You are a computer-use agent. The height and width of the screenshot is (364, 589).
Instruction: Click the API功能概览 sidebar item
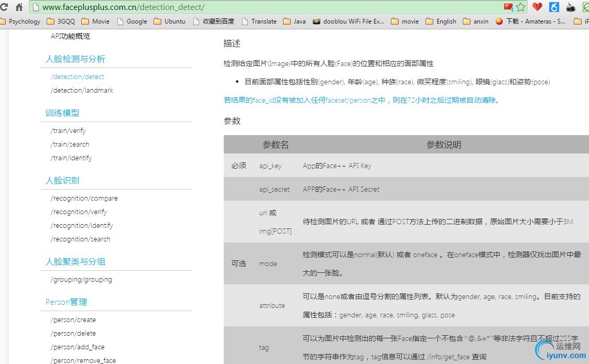coord(70,36)
